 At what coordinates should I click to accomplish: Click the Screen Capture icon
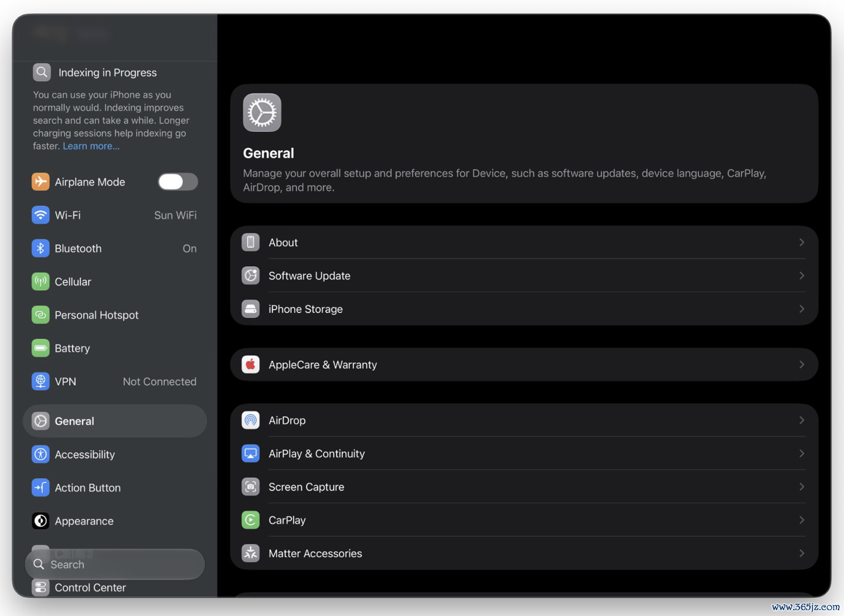pos(251,487)
